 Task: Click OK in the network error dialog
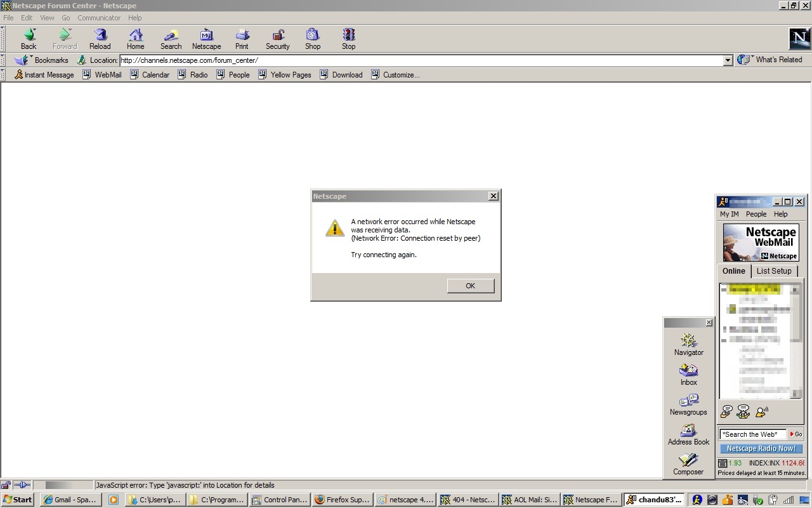[x=470, y=286]
